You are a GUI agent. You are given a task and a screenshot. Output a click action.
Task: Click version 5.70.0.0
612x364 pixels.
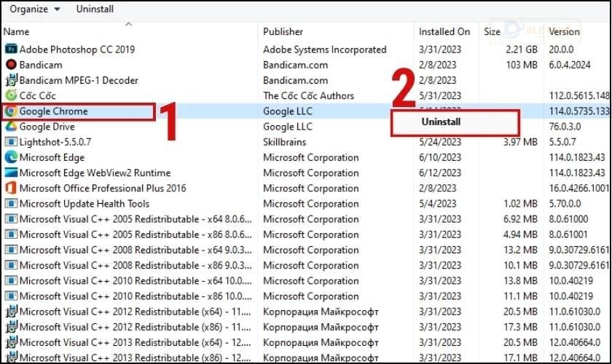pos(565,204)
